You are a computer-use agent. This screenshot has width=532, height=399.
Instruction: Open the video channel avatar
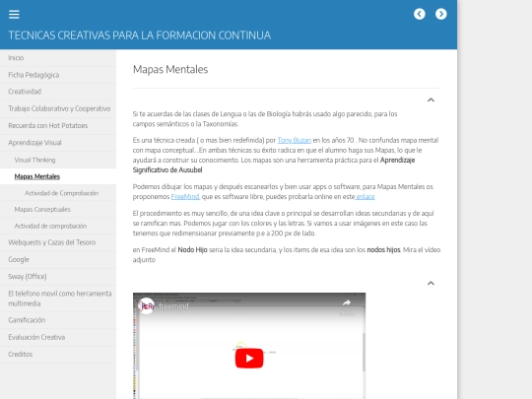[146, 306]
